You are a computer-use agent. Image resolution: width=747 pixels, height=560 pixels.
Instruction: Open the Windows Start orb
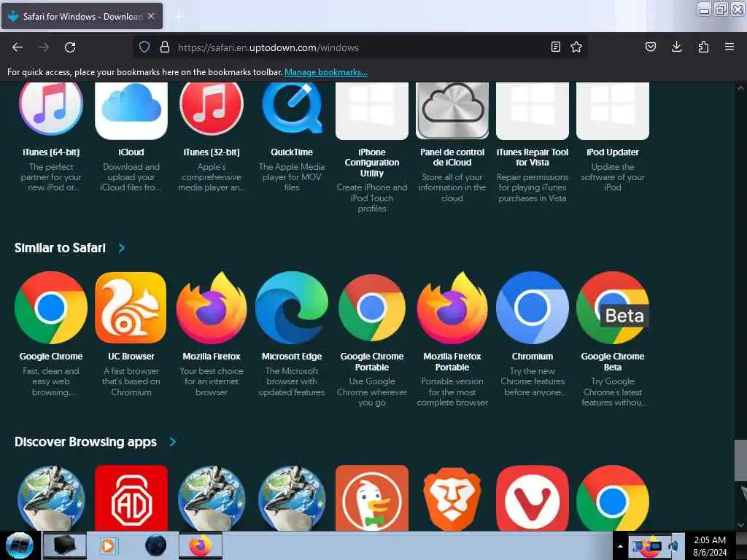click(x=19, y=545)
